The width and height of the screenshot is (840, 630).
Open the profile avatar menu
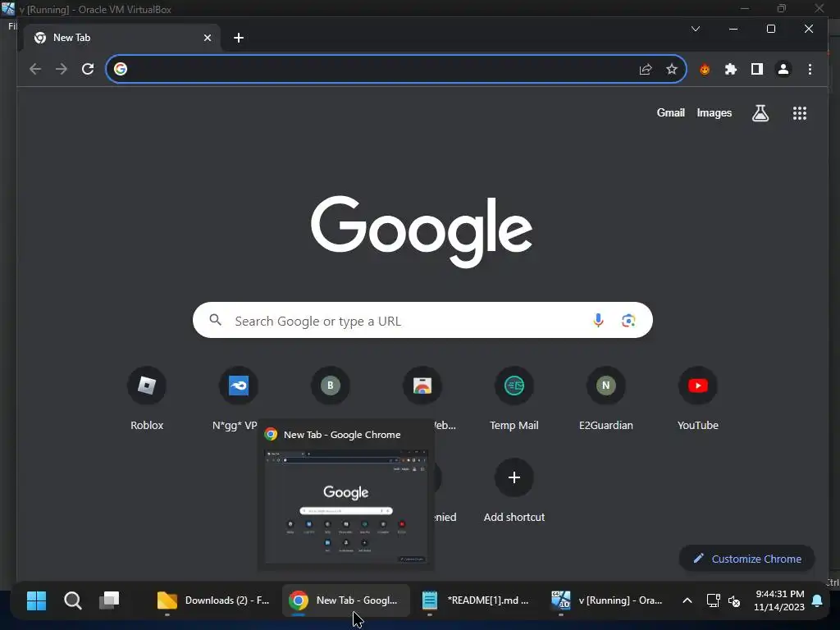[x=783, y=69]
